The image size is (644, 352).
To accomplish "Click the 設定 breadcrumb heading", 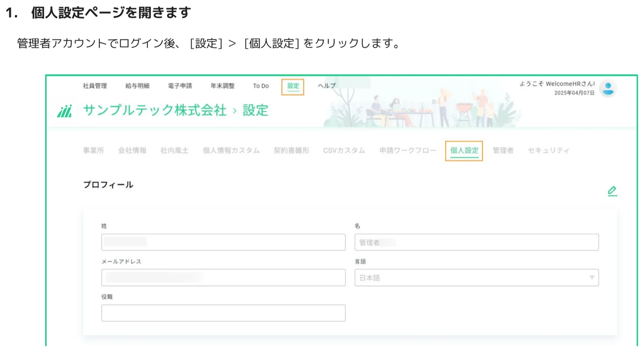I will tap(255, 110).
